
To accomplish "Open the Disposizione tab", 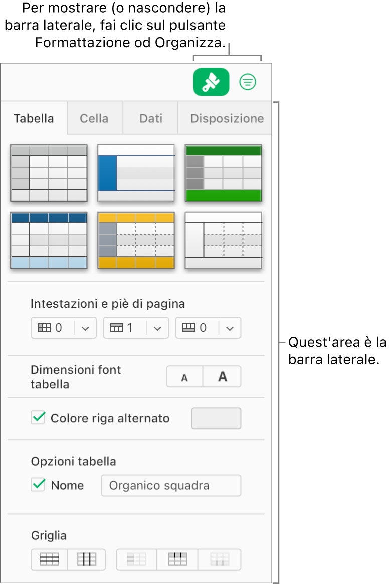I will click(227, 118).
